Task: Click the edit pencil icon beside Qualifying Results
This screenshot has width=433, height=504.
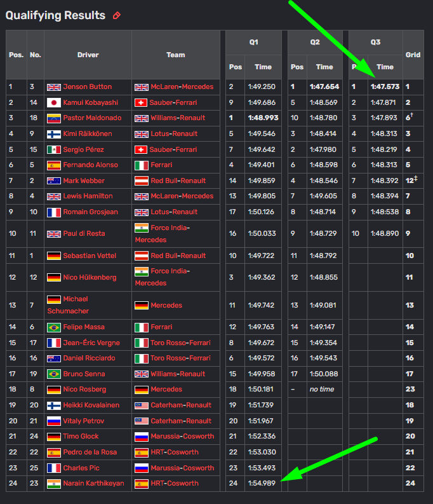Action: click(x=117, y=15)
